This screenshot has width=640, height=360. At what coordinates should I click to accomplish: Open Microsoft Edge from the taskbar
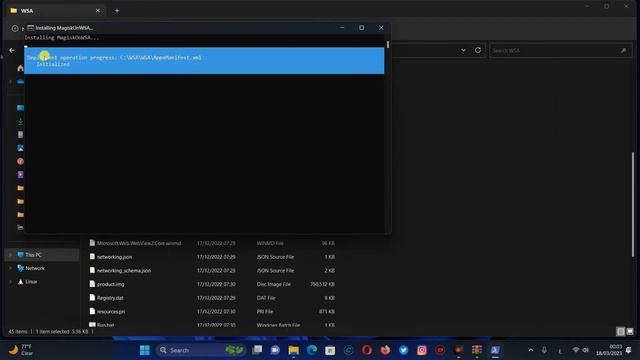[x=312, y=350]
